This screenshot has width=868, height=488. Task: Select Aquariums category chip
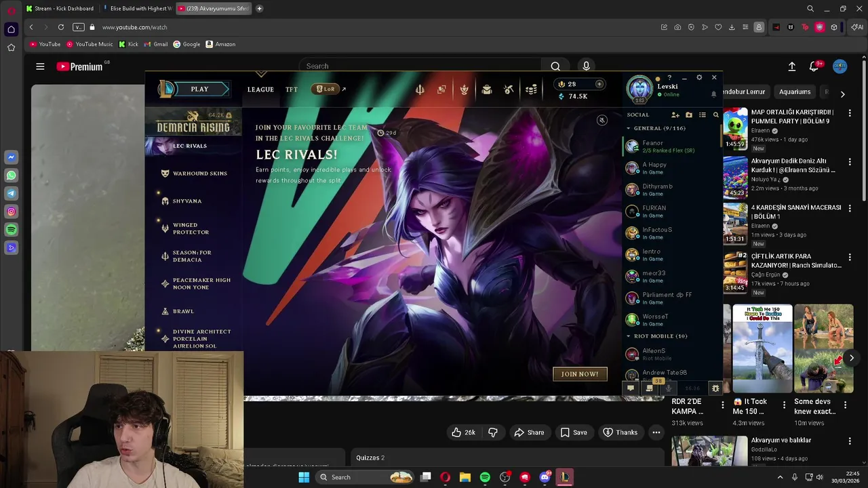pyautogui.click(x=795, y=92)
